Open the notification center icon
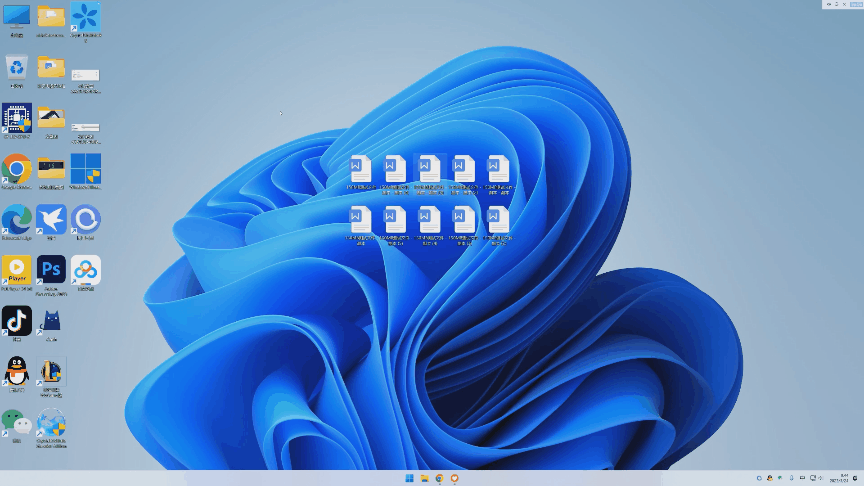The image size is (864, 486). click(x=856, y=478)
